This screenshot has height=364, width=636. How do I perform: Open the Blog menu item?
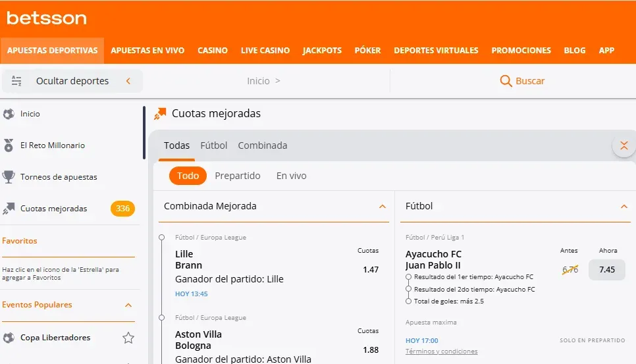pyautogui.click(x=575, y=51)
